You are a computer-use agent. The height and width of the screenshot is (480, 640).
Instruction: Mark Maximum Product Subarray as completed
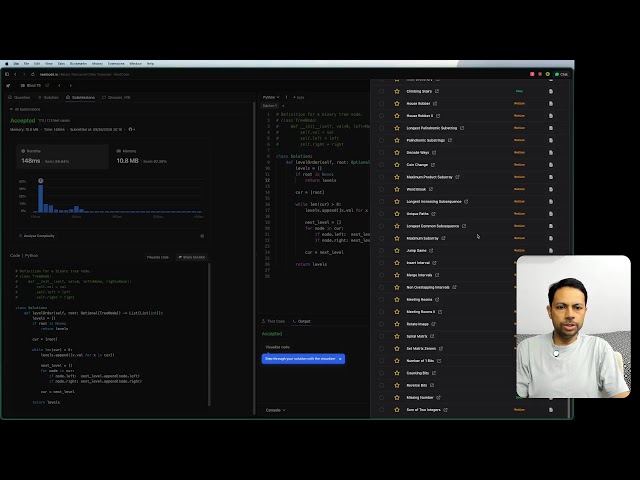381,177
